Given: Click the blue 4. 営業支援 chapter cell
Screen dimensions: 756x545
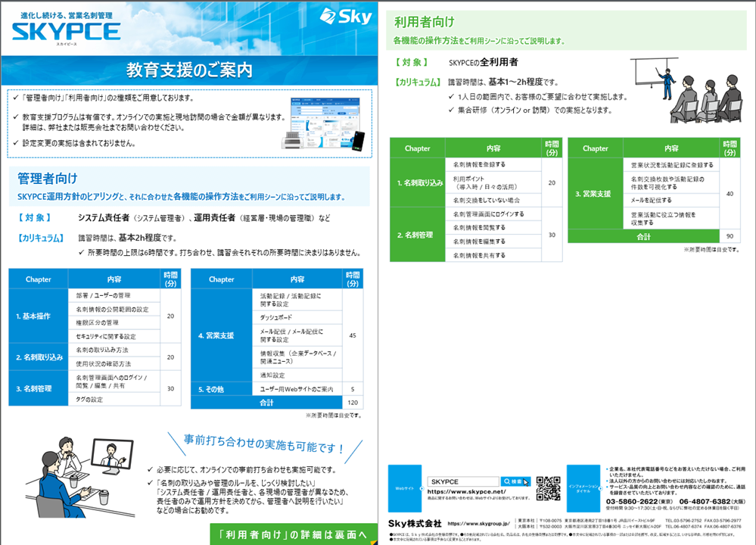Looking at the screenshot, I should pos(221,335).
